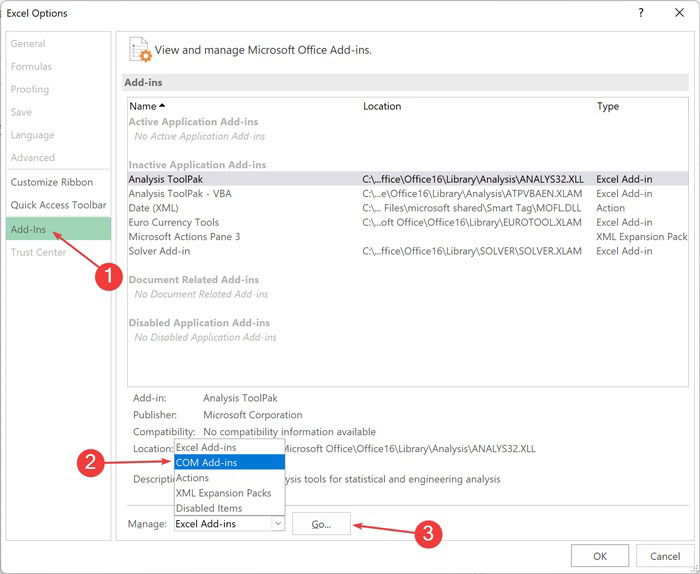This screenshot has height=574, width=700.
Task: Choose Actions in the Manage list
Action: pyautogui.click(x=229, y=478)
